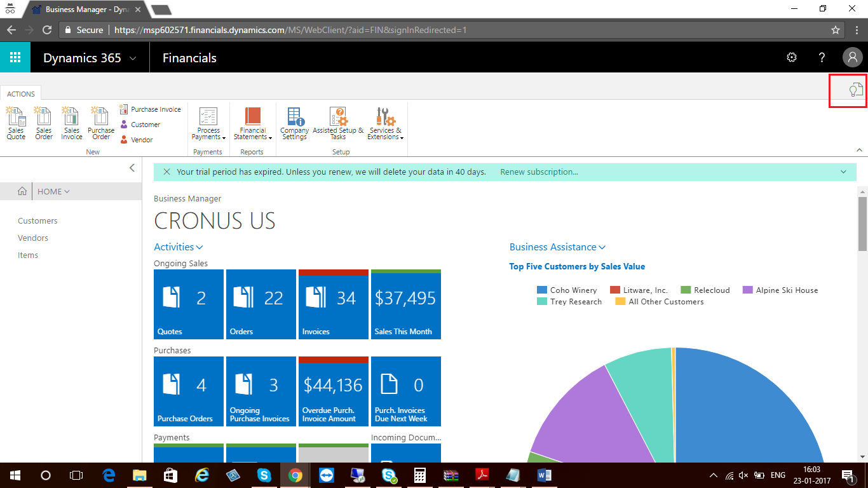
Task: Open Items in navigation pane
Action: (28, 255)
